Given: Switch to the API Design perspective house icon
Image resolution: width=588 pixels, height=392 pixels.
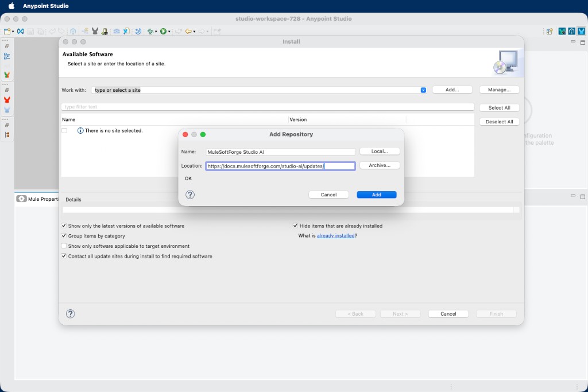Looking at the screenshot, I should coord(571,32).
